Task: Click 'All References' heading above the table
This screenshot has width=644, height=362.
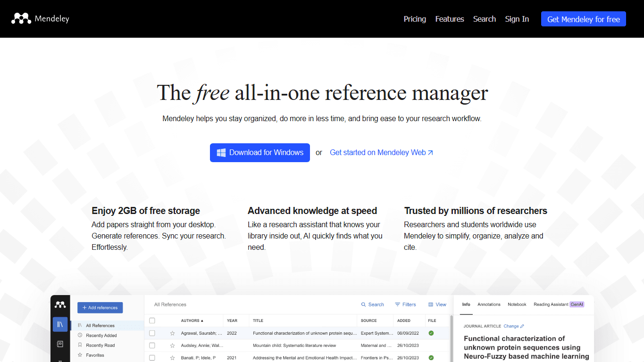Action: (170, 304)
